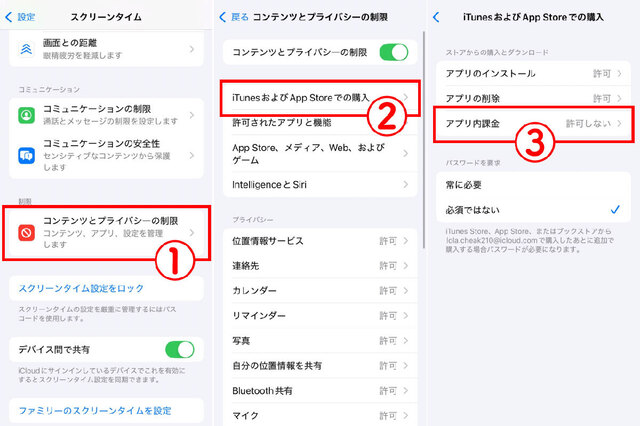Tap ファミリーのスクリーンタイムを設定 link

[x=95, y=410]
